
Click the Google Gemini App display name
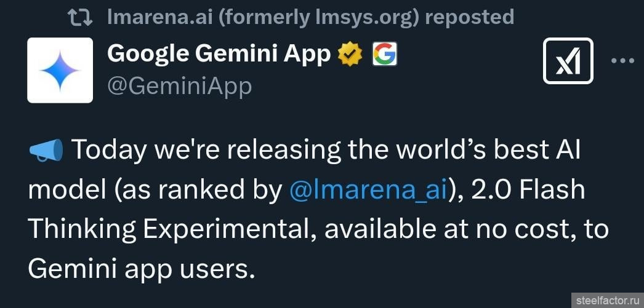tap(219, 55)
